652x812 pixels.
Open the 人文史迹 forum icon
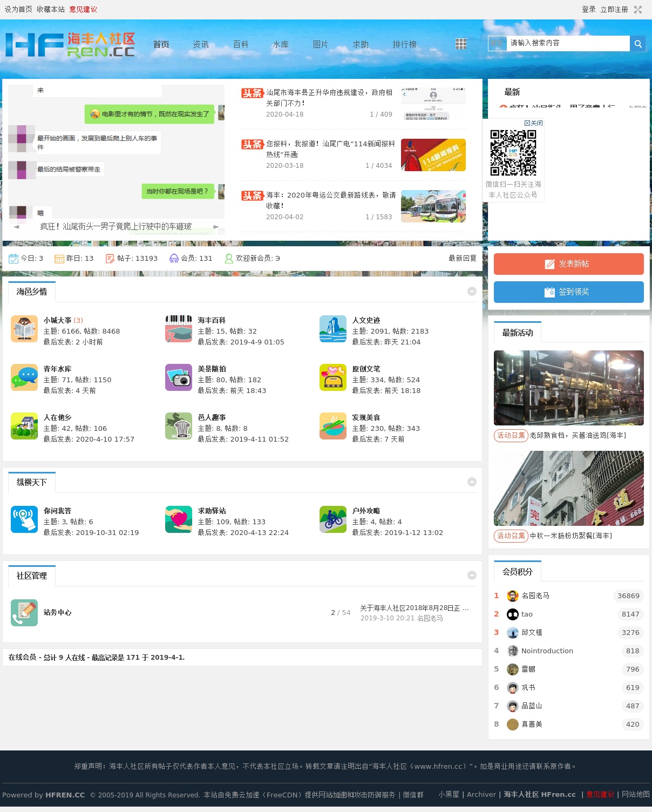click(x=333, y=329)
